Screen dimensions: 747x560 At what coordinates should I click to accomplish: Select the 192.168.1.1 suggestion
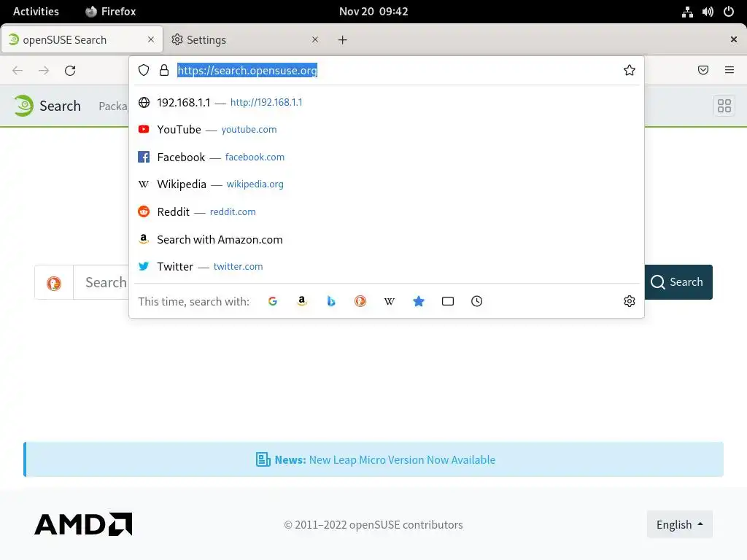click(387, 102)
